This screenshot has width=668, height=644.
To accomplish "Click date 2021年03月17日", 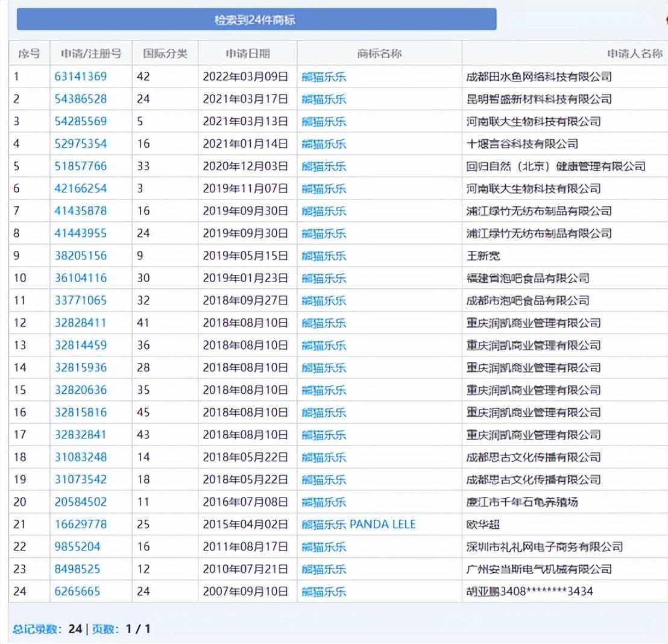I will click(245, 99).
